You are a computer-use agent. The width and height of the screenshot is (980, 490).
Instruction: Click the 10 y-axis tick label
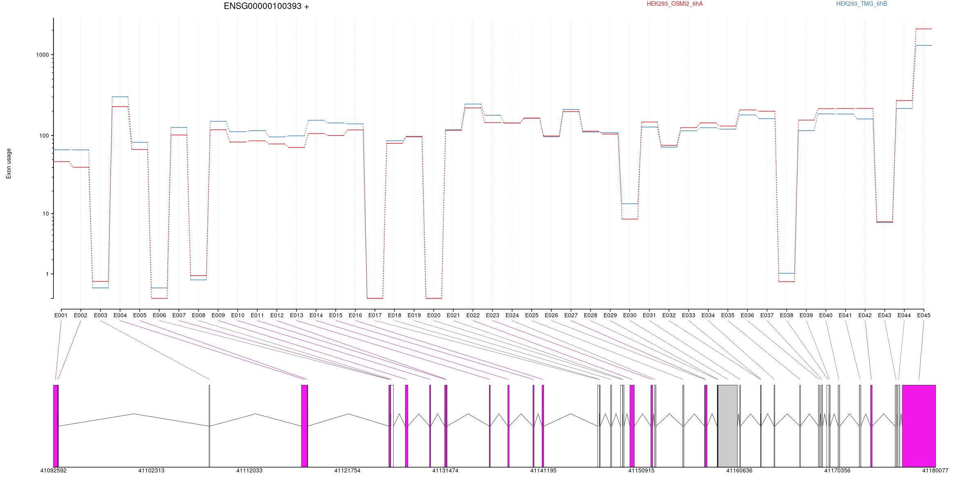(x=46, y=214)
